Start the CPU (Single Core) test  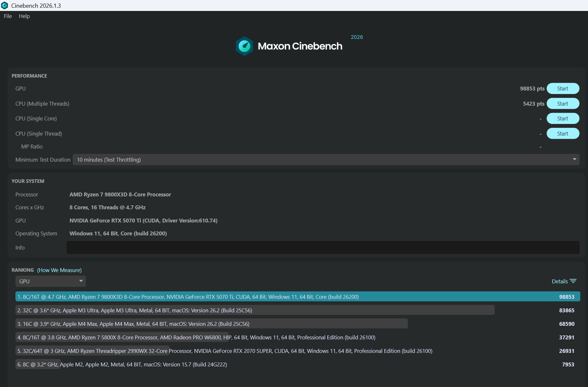[563, 118]
